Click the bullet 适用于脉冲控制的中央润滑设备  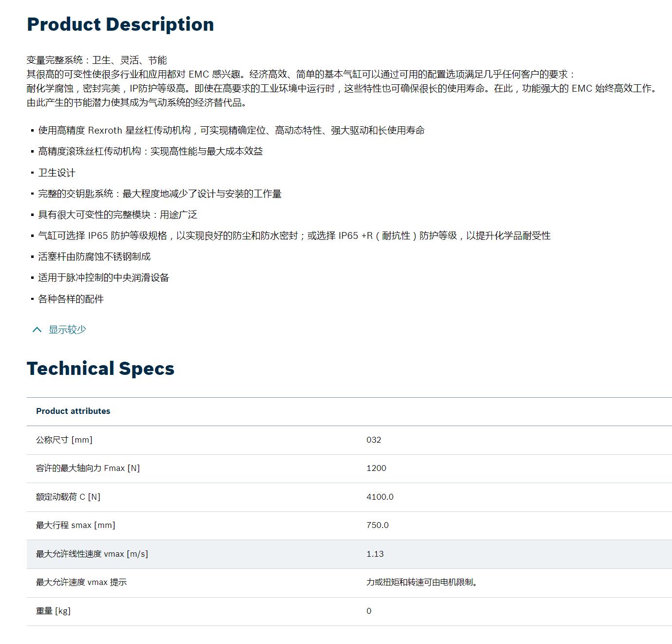click(104, 277)
